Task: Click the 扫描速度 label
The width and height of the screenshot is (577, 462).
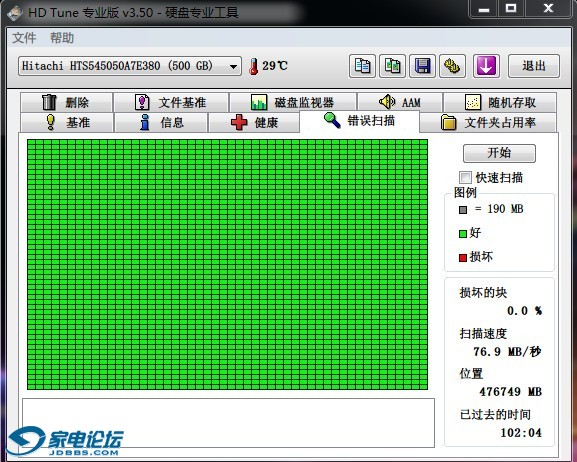Action: pos(483,334)
